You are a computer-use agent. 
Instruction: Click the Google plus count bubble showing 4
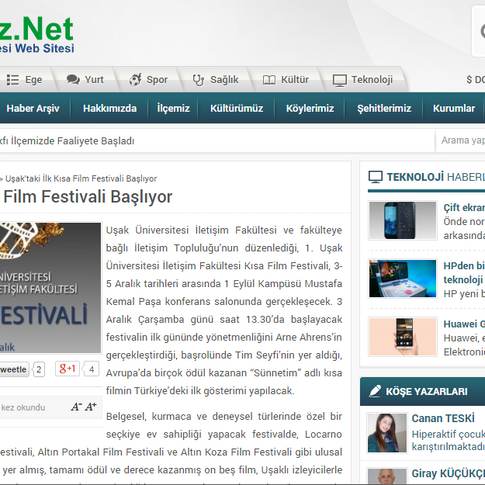[91, 369]
